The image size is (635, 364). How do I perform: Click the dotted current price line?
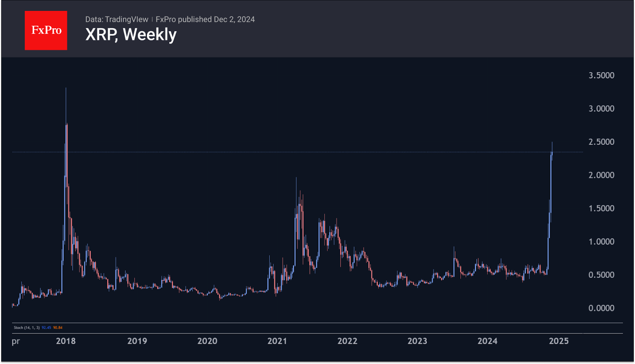pyautogui.click(x=298, y=152)
